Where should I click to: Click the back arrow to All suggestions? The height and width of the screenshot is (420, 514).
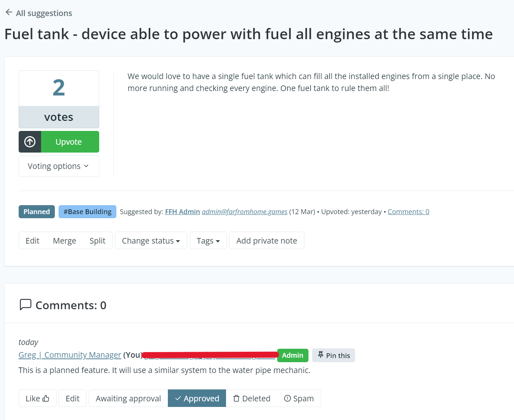pyautogui.click(x=9, y=12)
